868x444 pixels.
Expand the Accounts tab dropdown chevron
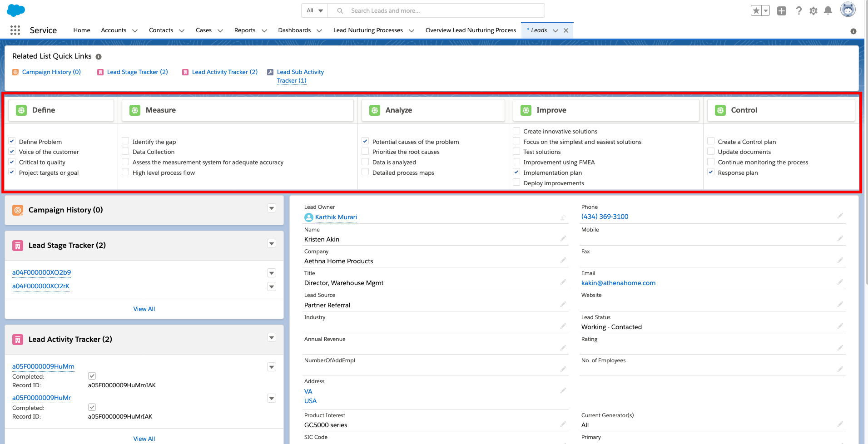[x=135, y=30]
